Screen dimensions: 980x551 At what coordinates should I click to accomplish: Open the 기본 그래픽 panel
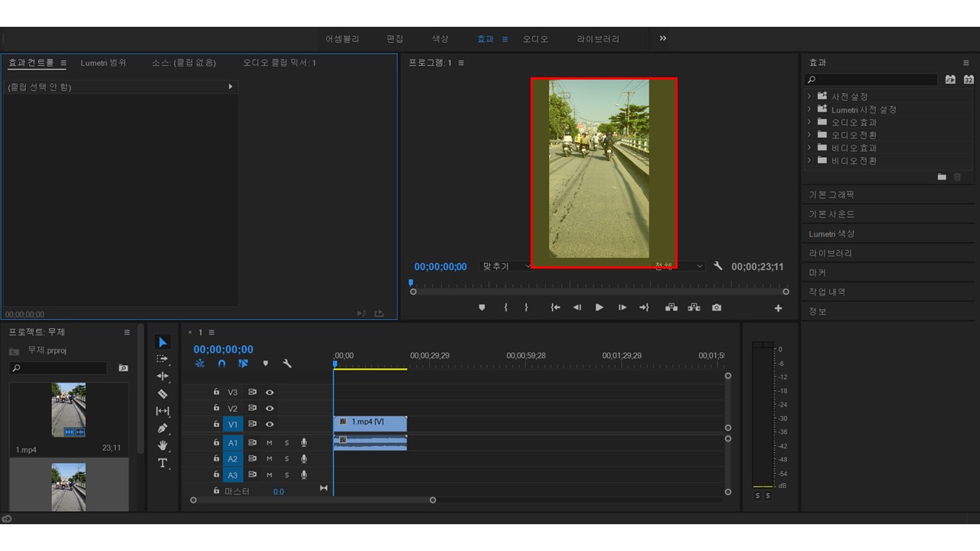pyautogui.click(x=831, y=194)
